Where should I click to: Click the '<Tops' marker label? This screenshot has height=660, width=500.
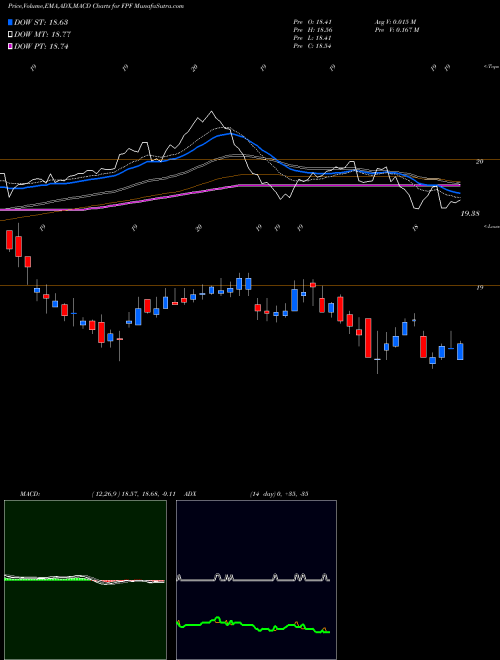(x=491, y=67)
